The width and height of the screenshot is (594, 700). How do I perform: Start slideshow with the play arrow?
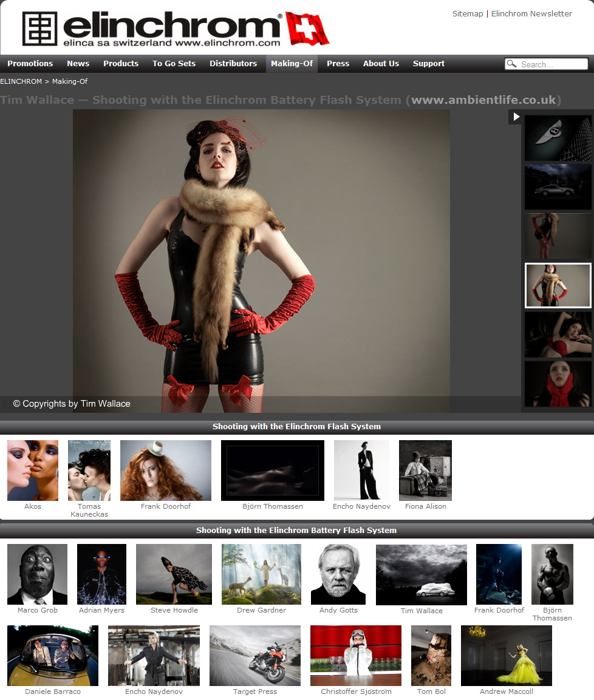(x=516, y=117)
